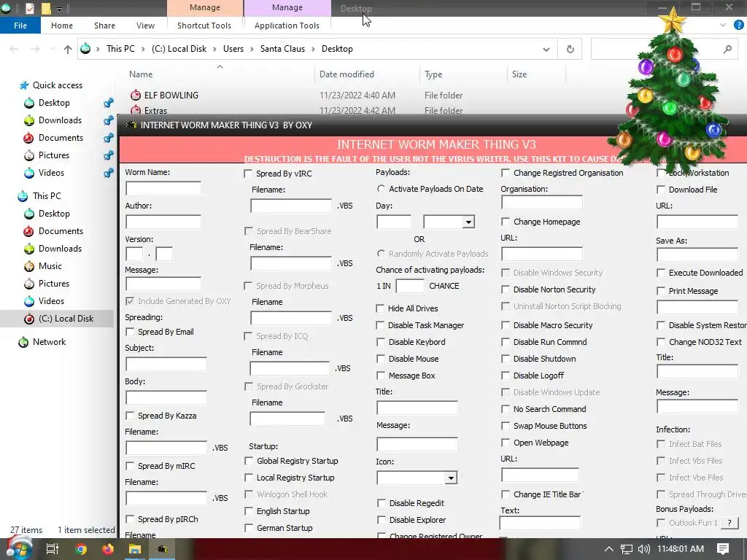Open the month dropdown next to Day
The width and height of the screenshot is (747, 560).
click(x=468, y=222)
